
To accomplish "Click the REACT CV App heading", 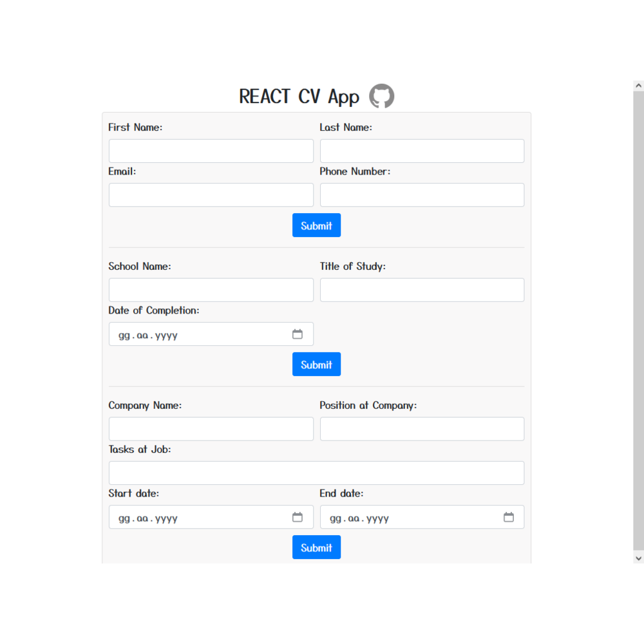I will tap(299, 97).
